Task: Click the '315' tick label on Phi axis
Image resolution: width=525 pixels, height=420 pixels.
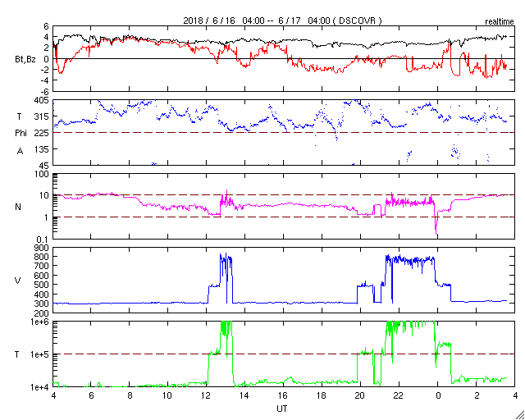Action: pos(43,116)
